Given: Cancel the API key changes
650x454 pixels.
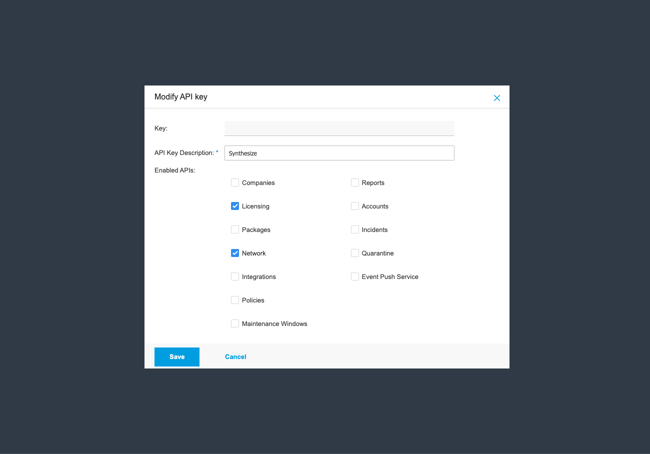Looking at the screenshot, I should pyautogui.click(x=236, y=357).
